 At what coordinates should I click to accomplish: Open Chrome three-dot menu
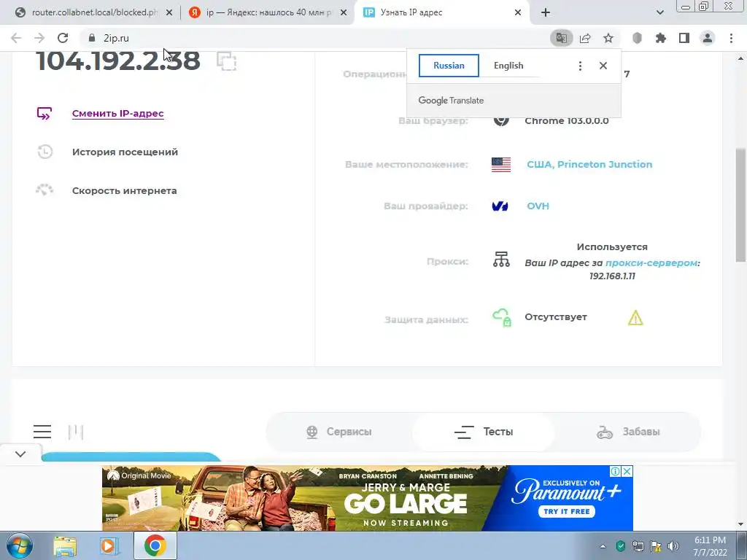(x=731, y=38)
